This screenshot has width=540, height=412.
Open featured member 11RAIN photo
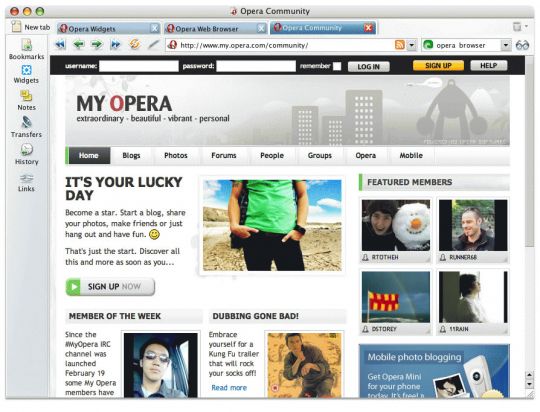(473, 297)
